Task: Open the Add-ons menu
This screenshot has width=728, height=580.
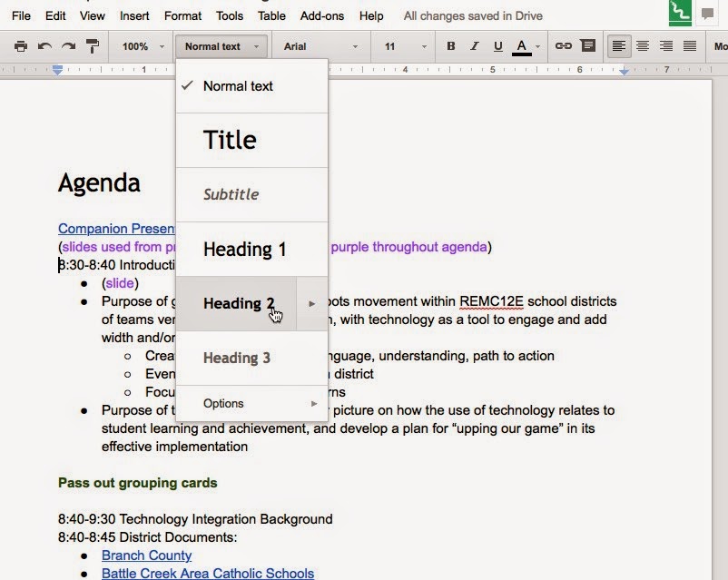Action: [321, 15]
